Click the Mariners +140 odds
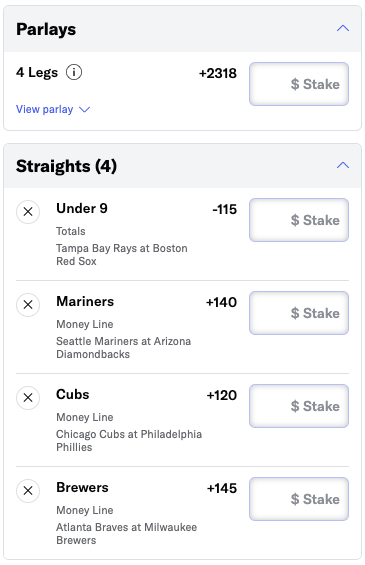 (221, 302)
